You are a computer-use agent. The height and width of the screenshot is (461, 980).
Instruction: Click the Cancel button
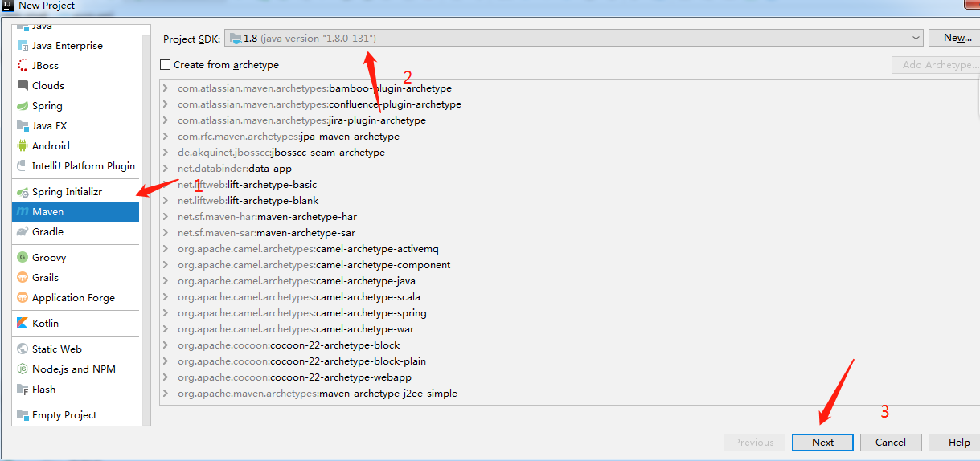[891, 443]
